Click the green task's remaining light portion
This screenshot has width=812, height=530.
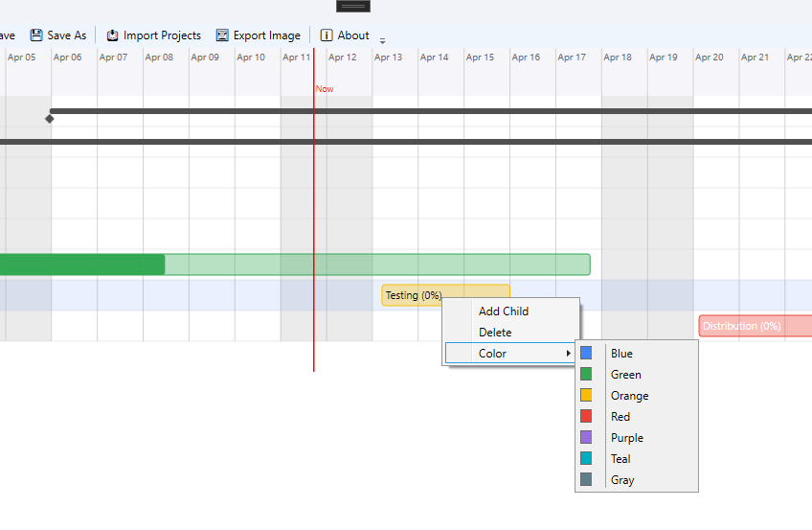[377, 265]
